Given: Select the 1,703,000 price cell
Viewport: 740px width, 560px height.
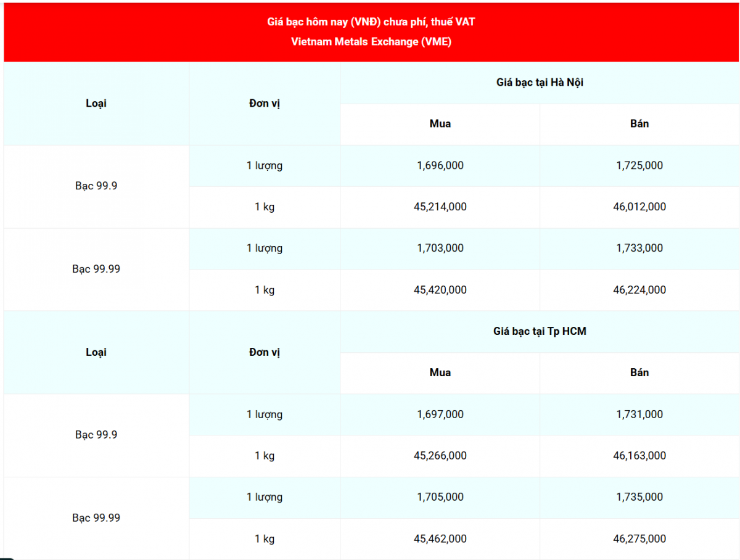Looking at the screenshot, I should click(440, 248).
